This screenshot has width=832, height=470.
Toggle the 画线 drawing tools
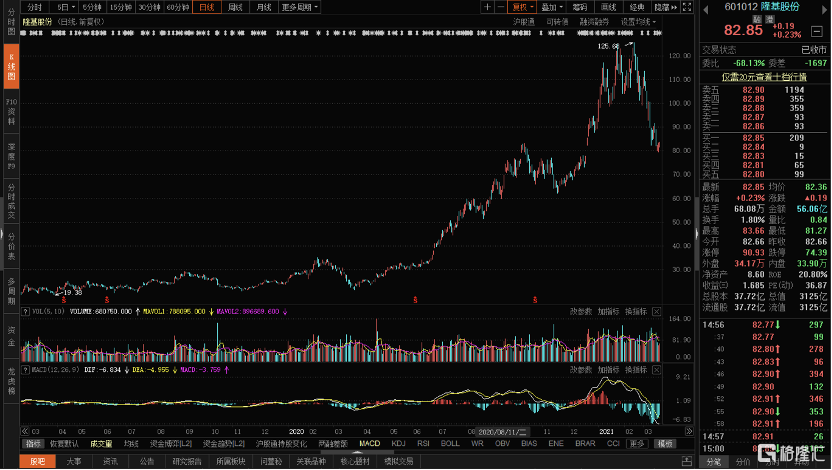(607, 7)
